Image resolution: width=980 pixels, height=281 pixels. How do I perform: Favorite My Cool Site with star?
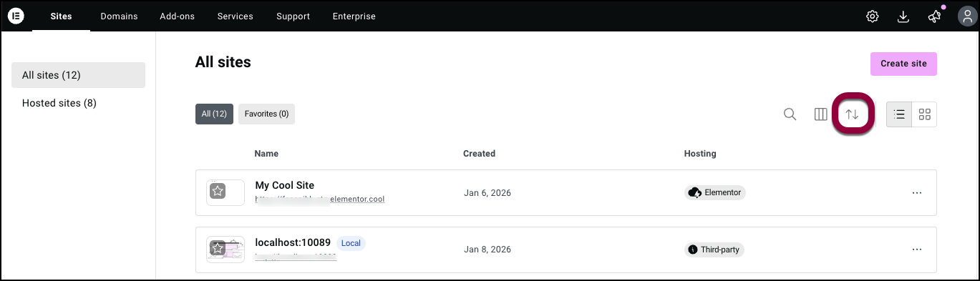[218, 191]
